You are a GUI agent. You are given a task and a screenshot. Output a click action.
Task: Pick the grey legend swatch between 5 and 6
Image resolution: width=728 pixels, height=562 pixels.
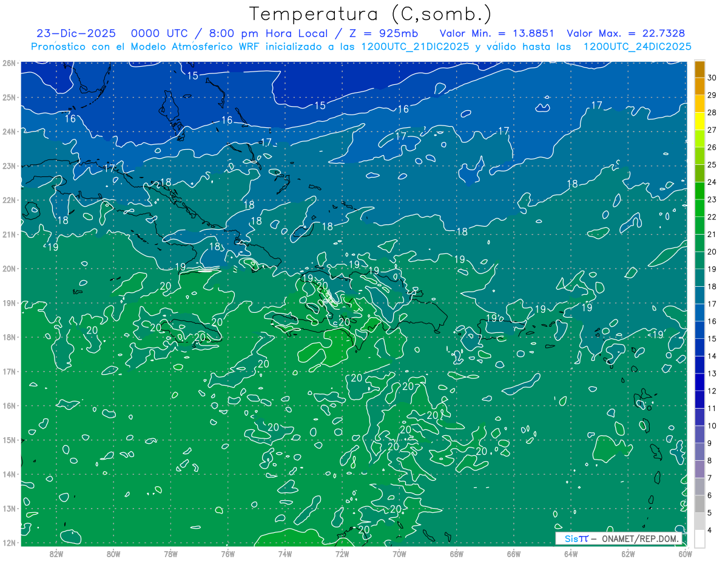pos(699,504)
